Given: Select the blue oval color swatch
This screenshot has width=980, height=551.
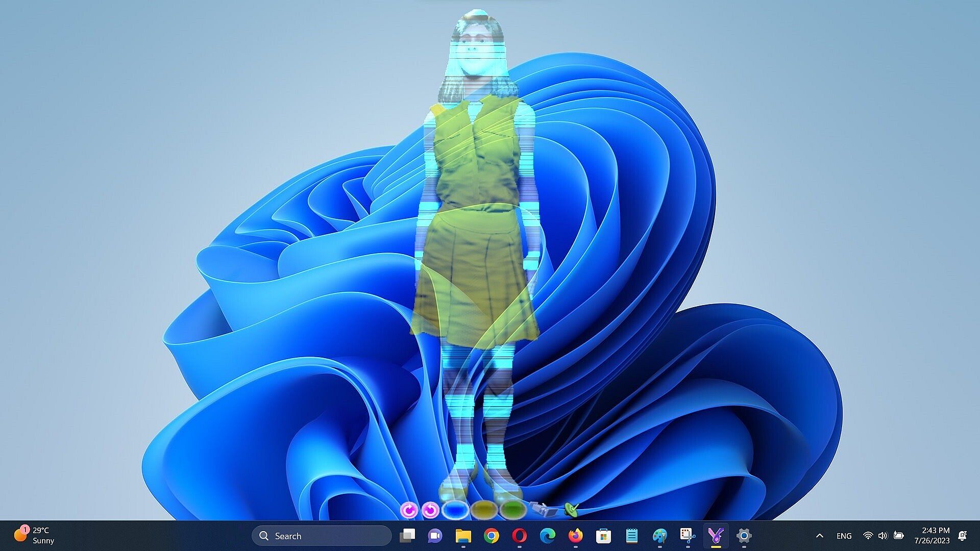Looking at the screenshot, I should click(x=455, y=509).
